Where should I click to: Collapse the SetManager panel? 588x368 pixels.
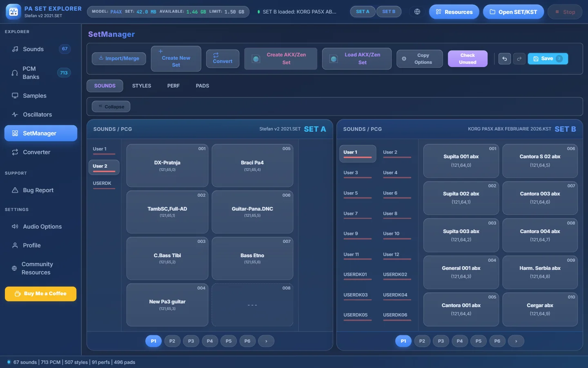coord(111,107)
